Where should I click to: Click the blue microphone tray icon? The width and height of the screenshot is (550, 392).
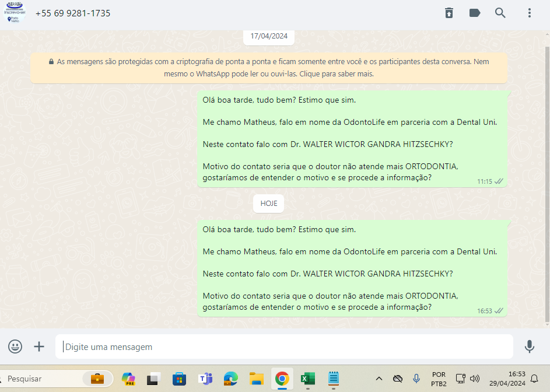(416, 379)
